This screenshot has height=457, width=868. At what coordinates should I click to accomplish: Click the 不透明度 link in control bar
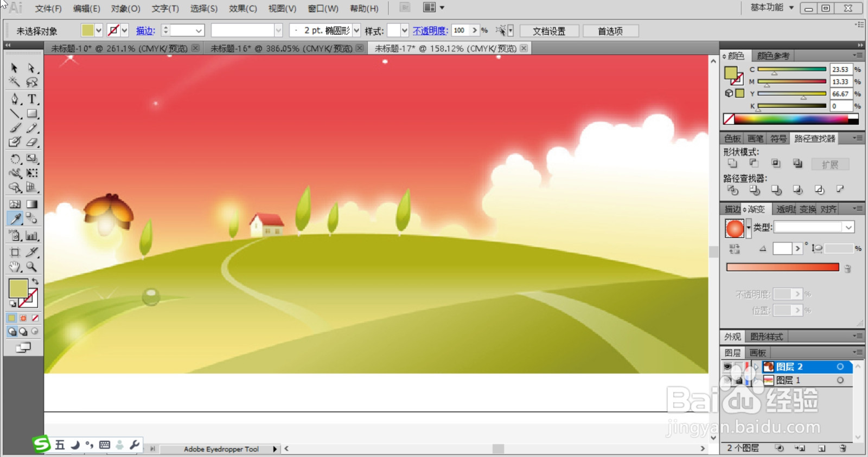(430, 31)
